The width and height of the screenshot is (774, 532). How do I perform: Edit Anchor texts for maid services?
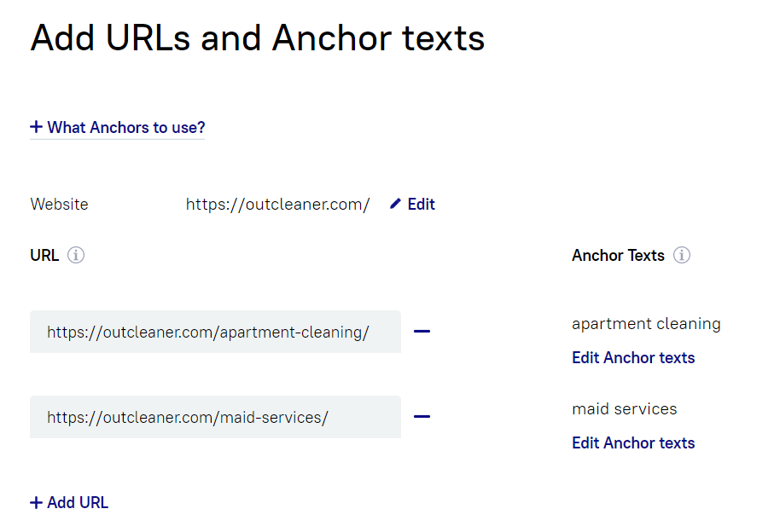click(x=633, y=442)
